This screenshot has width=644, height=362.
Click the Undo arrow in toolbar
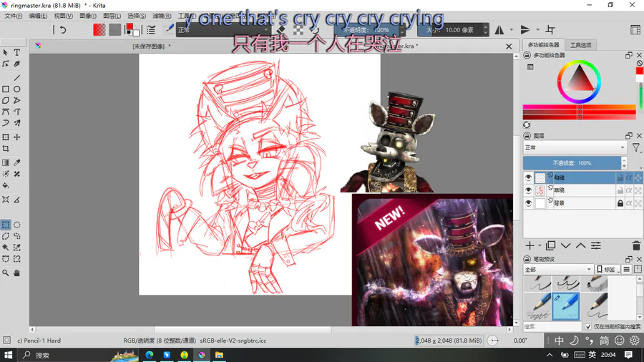[x=63, y=30]
